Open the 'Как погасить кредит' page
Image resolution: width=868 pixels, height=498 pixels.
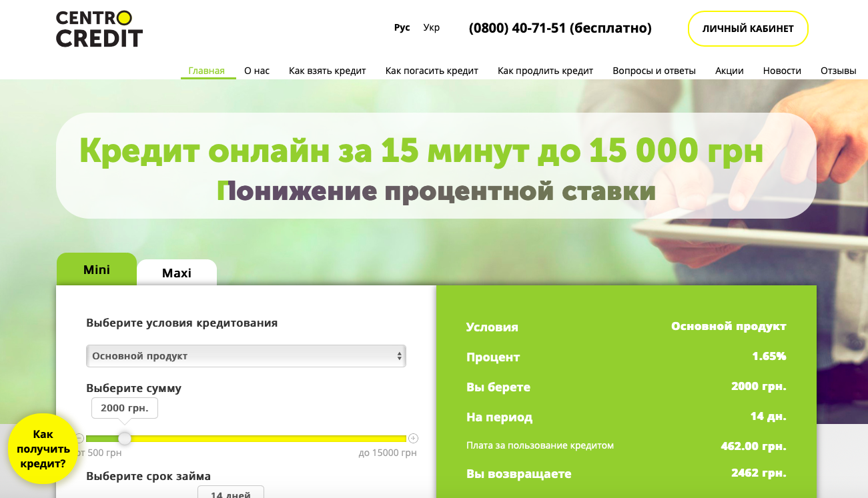click(x=431, y=69)
